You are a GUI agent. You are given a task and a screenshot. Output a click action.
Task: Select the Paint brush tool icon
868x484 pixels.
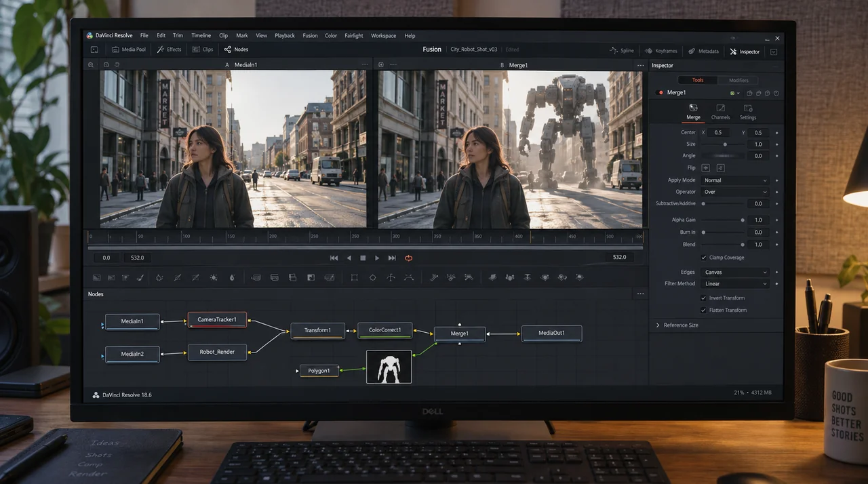(140, 277)
